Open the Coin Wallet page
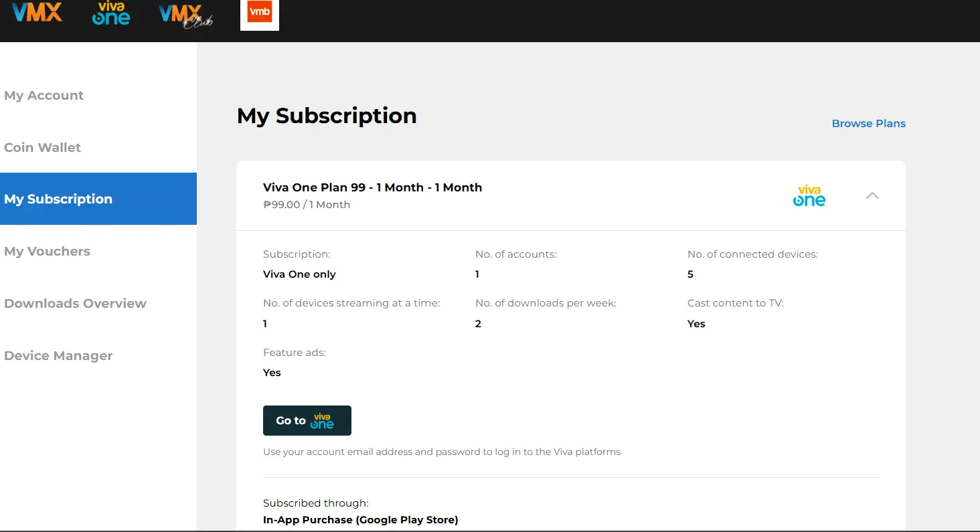 click(43, 148)
